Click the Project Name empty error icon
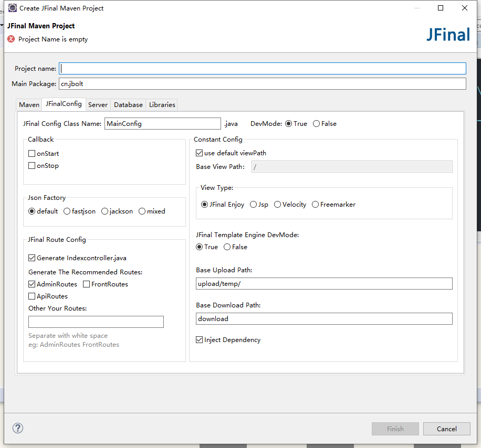481x448 pixels. (x=11, y=39)
